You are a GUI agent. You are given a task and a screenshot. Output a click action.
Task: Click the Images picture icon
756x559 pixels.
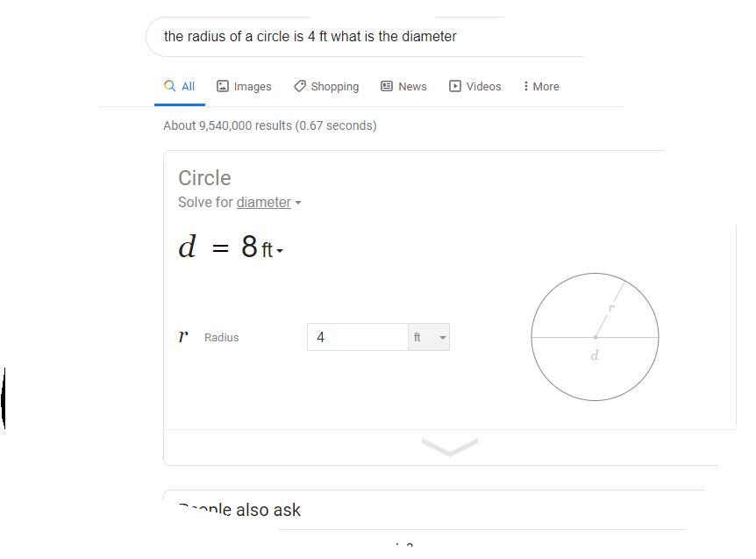pyautogui.click(x=223, y=86)
